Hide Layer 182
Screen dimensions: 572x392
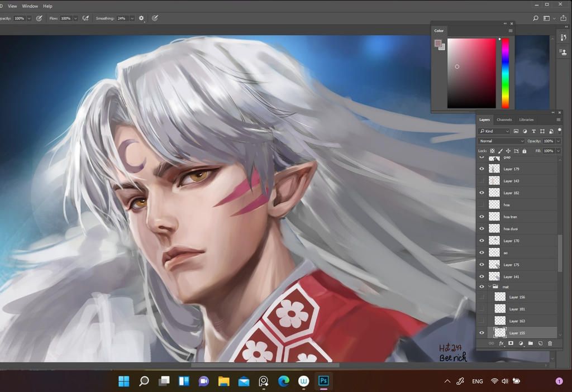(x=482, y=193)
